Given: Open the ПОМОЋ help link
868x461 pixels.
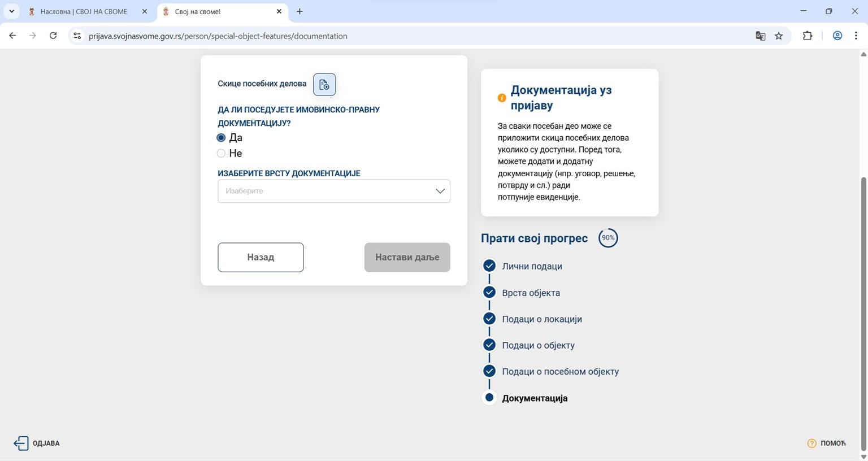Looking at the screenshot, I should (833, 443).
